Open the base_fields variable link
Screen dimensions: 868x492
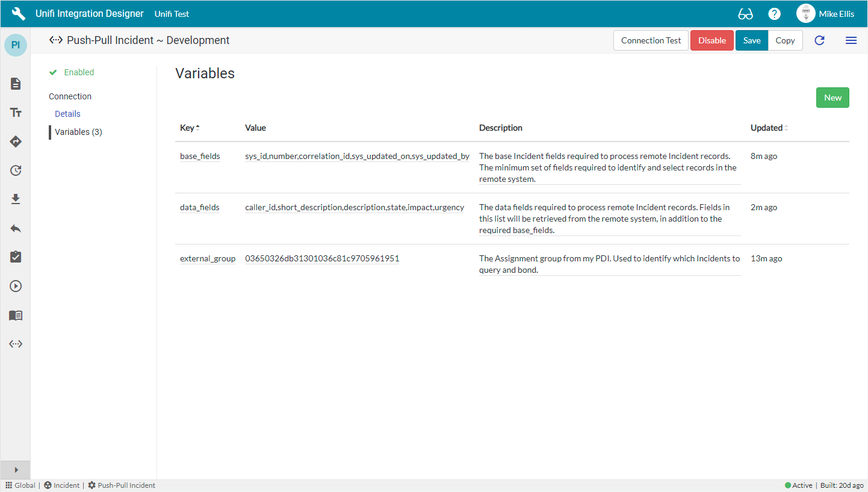tap(200, 156)
